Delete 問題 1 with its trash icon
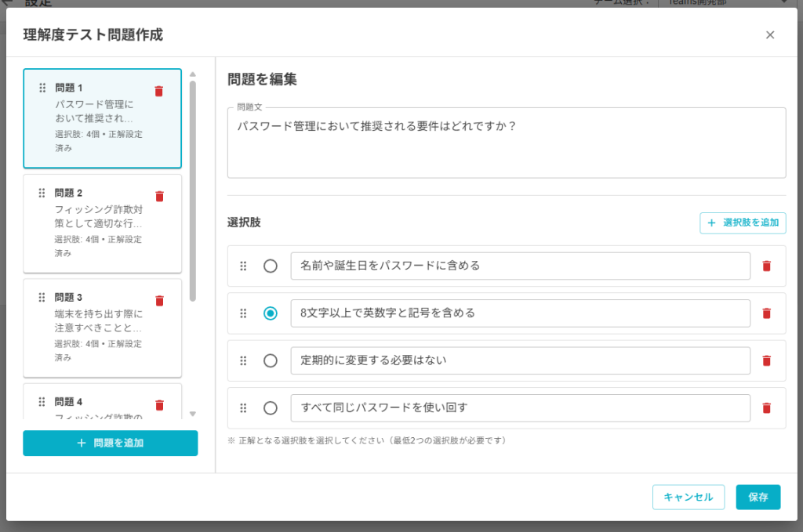This screenshot has height=532, width=803. pyautogui.click(x=159, y=92)
